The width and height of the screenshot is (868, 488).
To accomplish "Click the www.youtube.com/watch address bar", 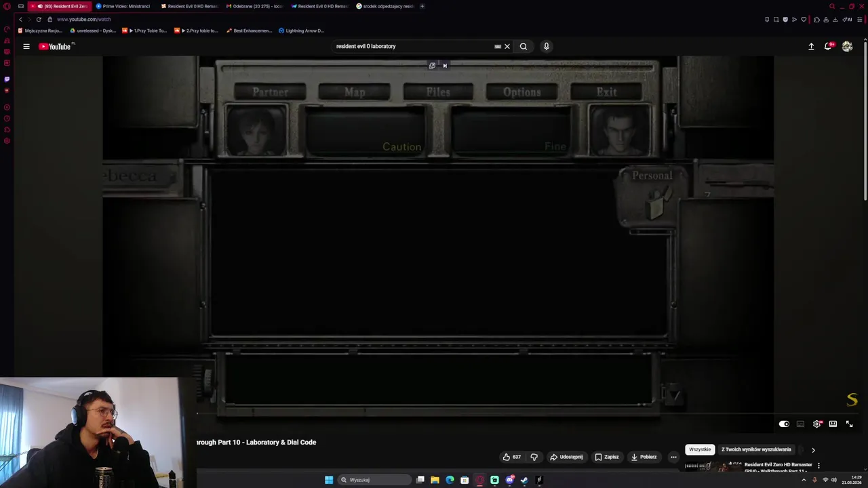I will point(83,19).
